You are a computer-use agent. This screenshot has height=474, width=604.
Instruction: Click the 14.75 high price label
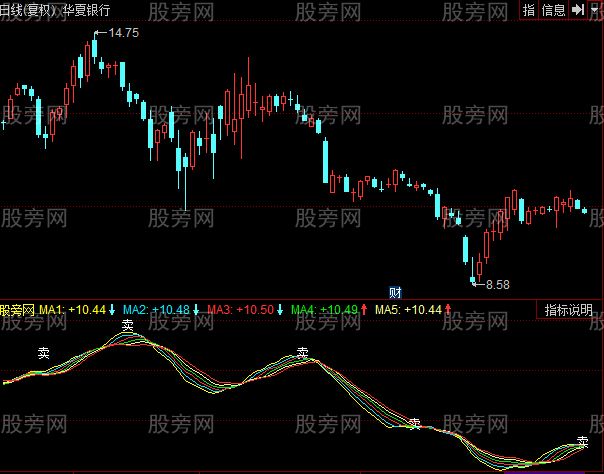pyautogui.click(x=122, y=33)
